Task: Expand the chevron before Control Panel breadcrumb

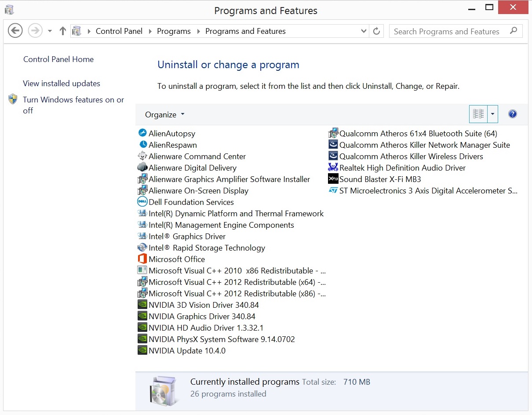Action: pyautogui.click(x=89, y=31)
